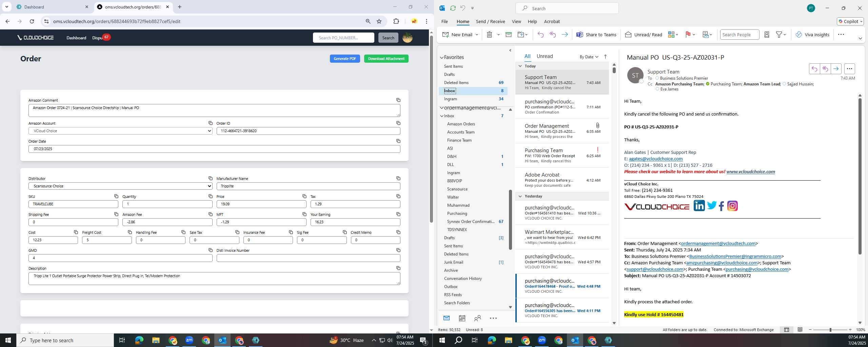Copy the Order Date field value
Screen dimensions: 868x347
pyautogui.click(x=398, y=141)
